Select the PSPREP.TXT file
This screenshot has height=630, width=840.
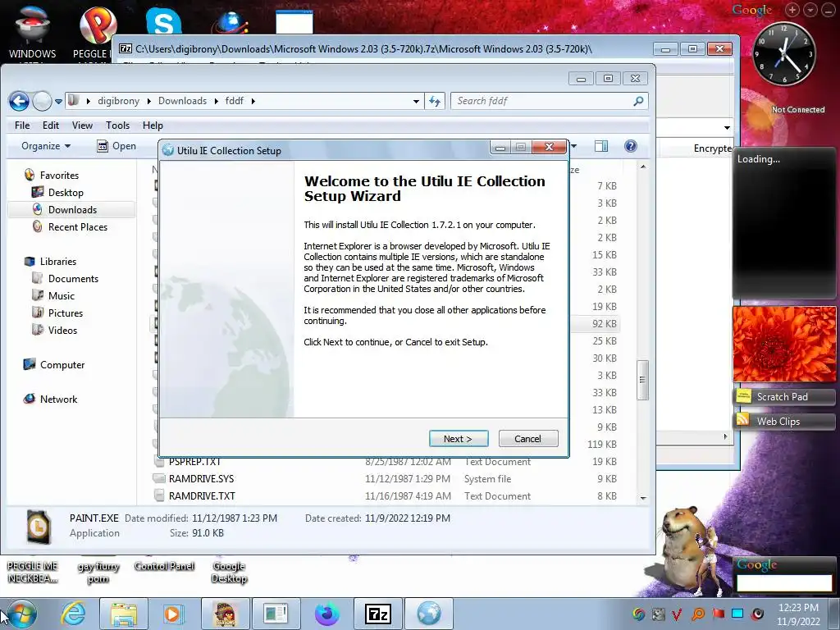tap(194, 462)
